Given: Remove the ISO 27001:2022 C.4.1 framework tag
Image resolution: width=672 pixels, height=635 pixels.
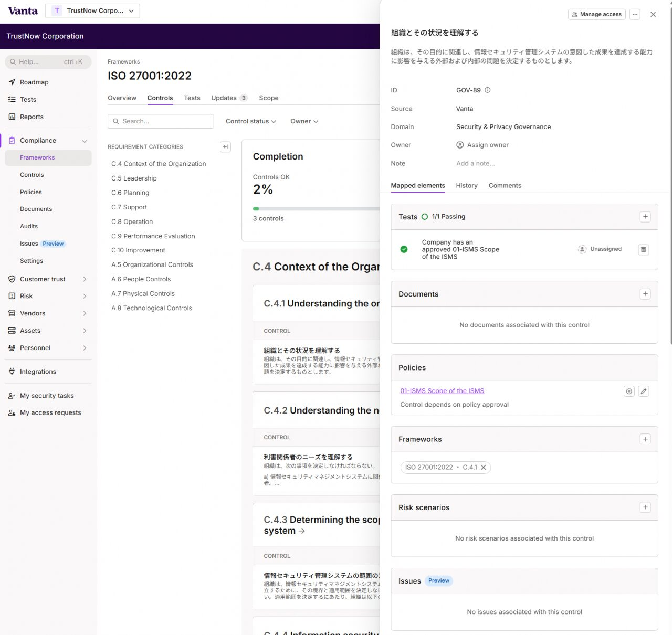Looking at the screenshot, I should [x=484, y=468].
